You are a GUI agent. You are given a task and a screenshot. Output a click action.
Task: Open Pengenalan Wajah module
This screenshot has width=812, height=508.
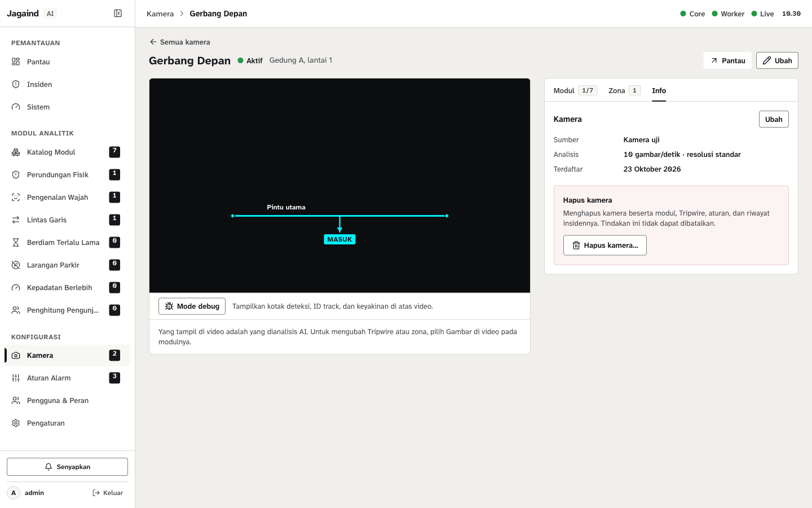click(67, 197)
